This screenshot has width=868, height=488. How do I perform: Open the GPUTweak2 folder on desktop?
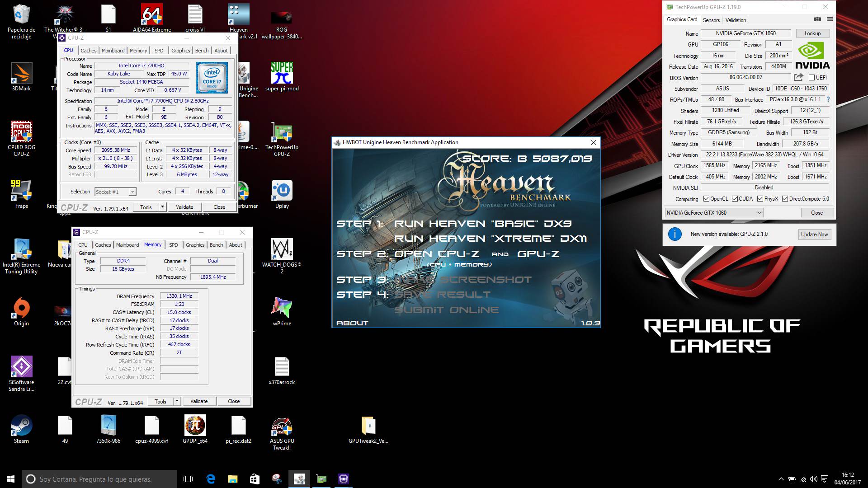(368, 429)
